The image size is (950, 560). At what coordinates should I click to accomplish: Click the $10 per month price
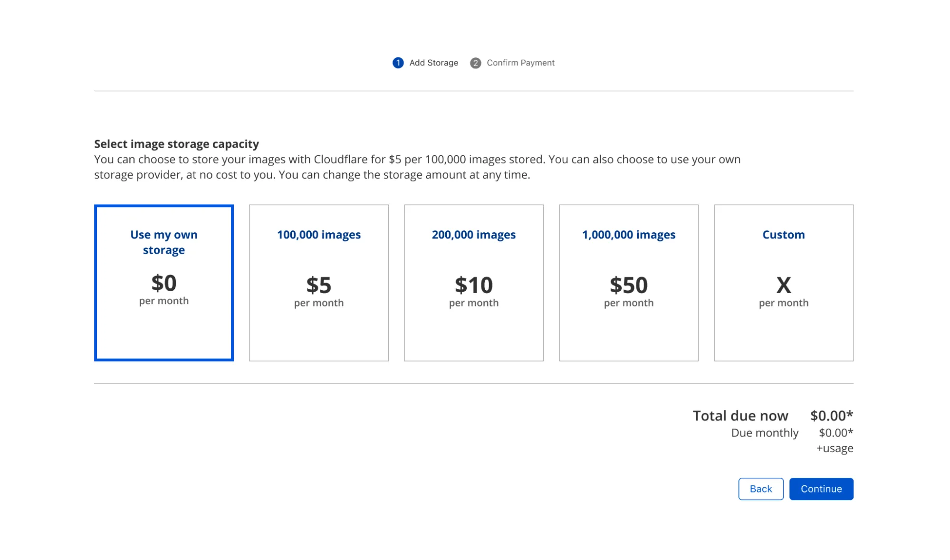coord(473,285)
